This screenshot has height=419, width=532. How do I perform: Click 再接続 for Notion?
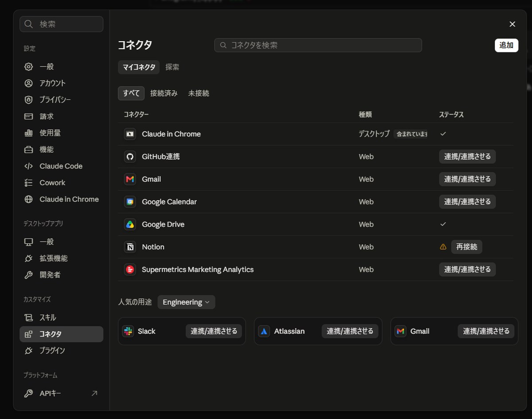(x=466, y=247)
